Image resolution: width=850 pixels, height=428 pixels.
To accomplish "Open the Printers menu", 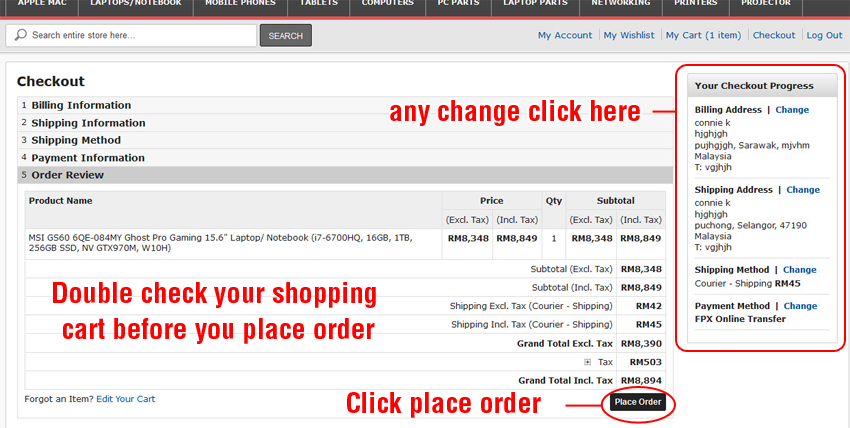I will point(696,5).
